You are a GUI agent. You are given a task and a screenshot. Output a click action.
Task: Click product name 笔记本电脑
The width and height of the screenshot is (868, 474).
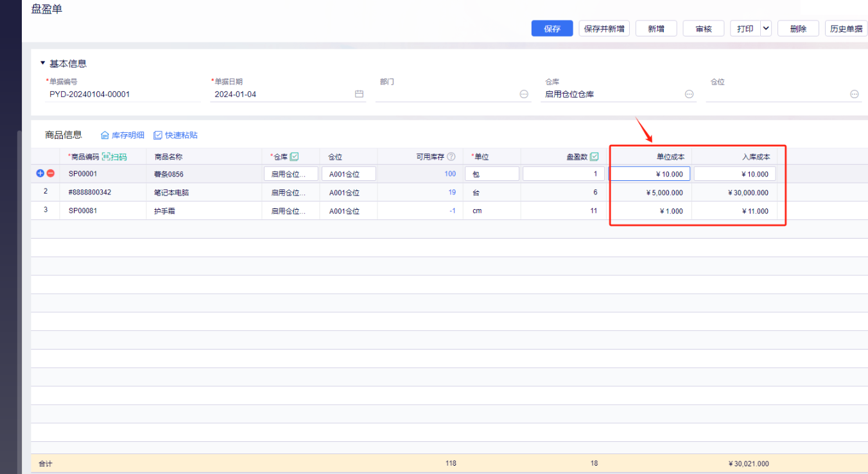click(x=171, y=192)
